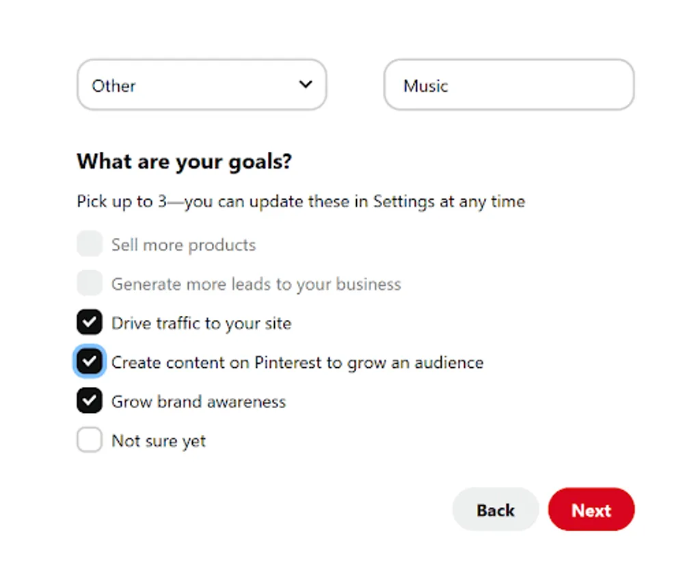Select the Other label in the dropdown box

(112, 85)
